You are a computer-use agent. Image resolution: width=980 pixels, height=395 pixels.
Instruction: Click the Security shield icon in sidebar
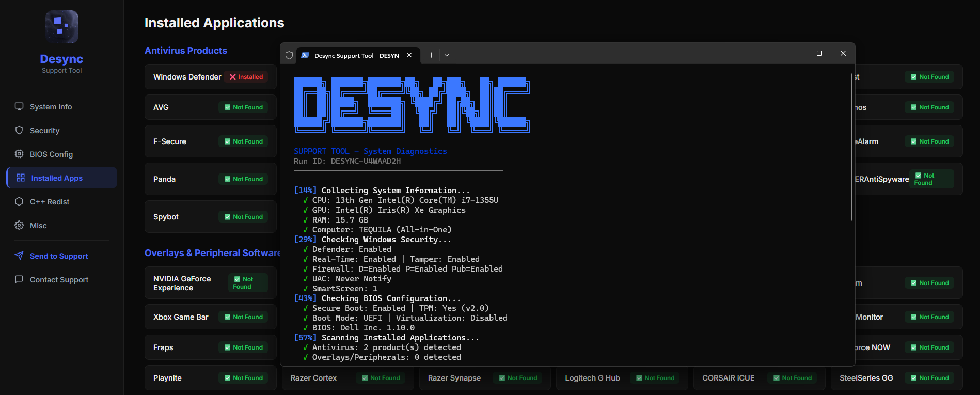pos(19,130)
